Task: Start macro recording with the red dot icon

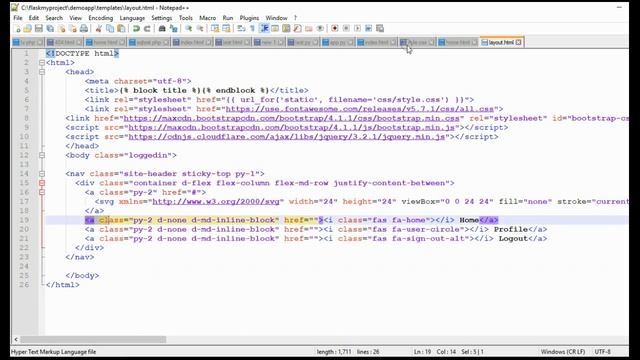Action: pyautogui.click(x=335, y=29)
